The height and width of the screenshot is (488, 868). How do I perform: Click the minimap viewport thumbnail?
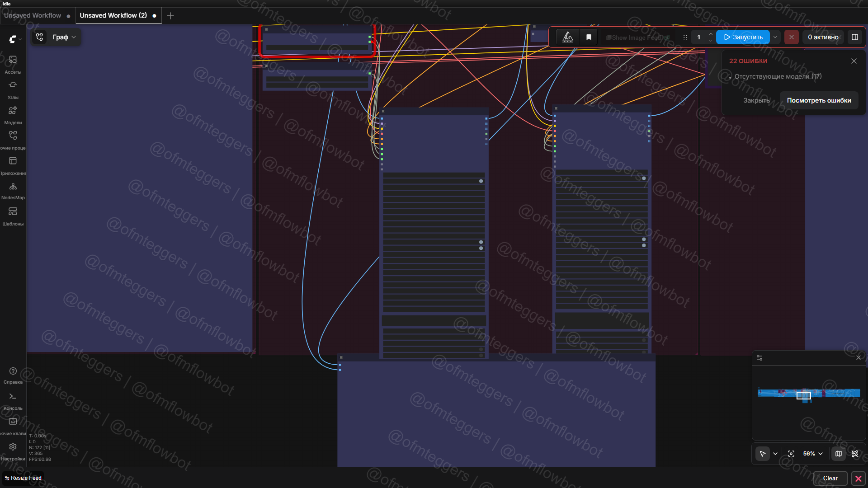pyautogui.click(x=803, y=395)
